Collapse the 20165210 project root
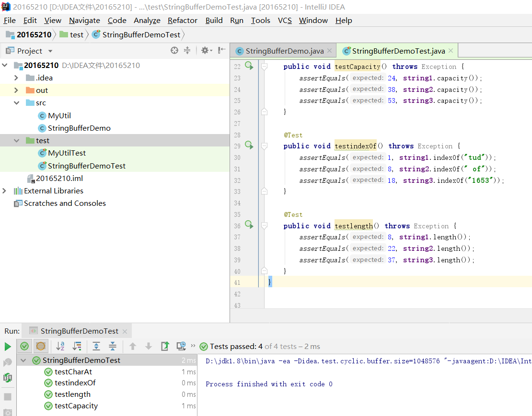 pyautogui.click(x=5, y=65)
